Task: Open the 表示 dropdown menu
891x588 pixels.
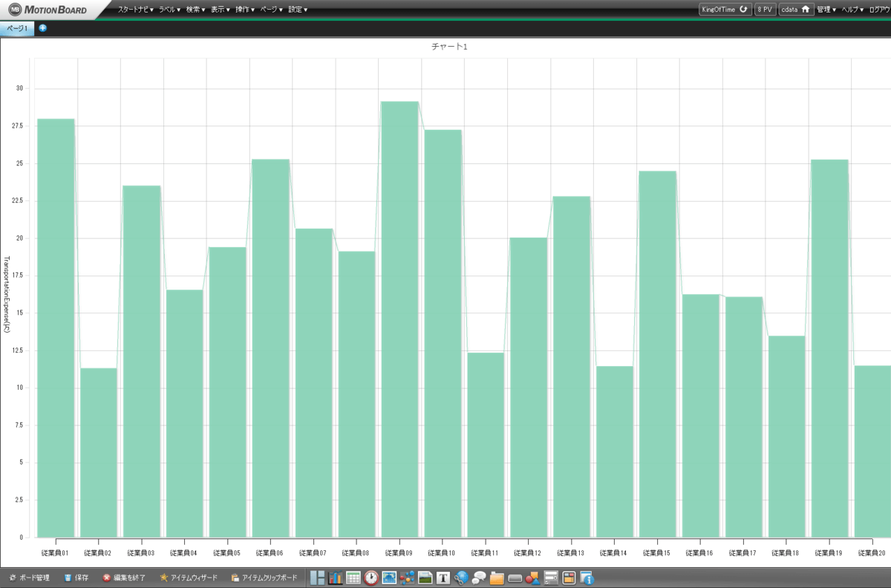Action: (x=221, y=10)
